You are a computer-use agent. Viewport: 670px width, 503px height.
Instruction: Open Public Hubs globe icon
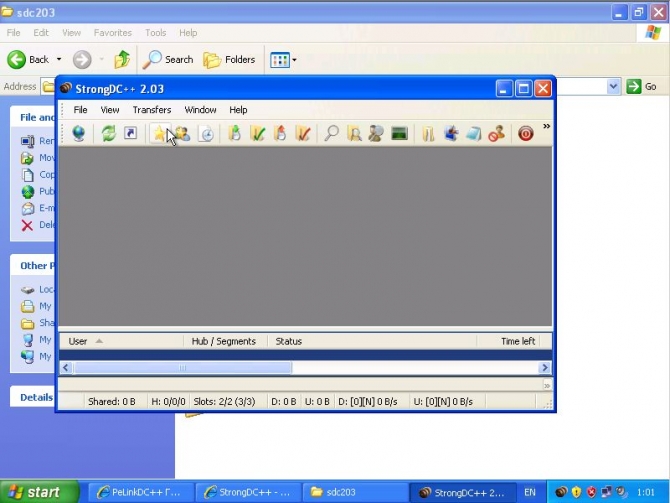pos(79,134)
